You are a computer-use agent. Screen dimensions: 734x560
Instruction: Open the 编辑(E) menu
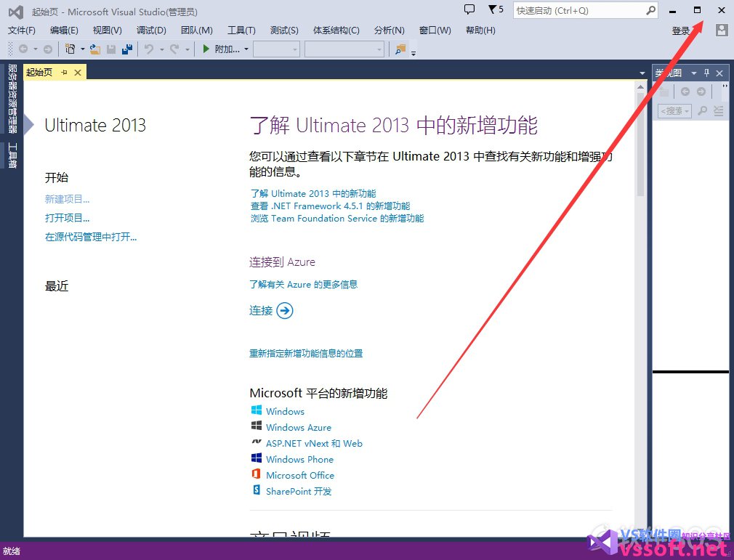pyautogui.click(x=64, y=31)
